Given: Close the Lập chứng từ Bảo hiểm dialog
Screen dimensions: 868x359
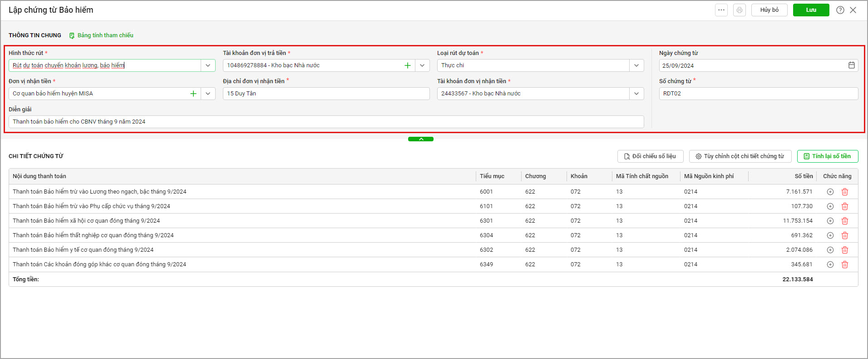Looking at the screenshot, I should [853, 10].
